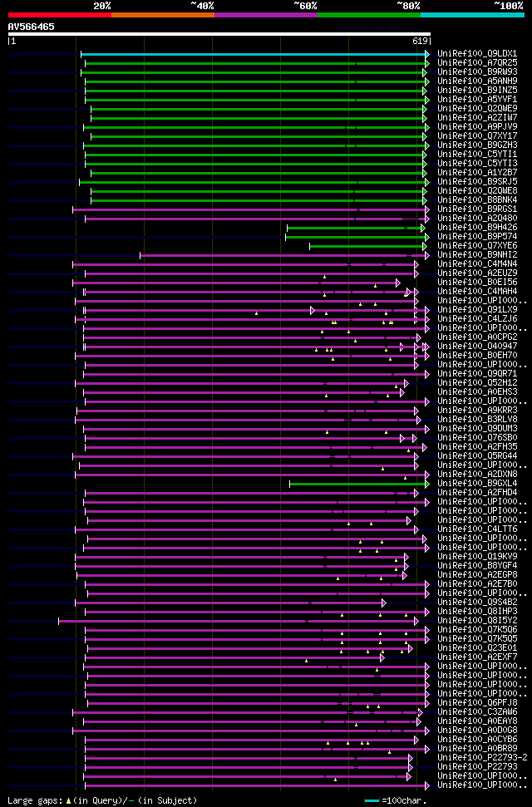The image size is (532, 807).
Task: Open the UniRef100_Q76SB0 hit
Action: 477,438
